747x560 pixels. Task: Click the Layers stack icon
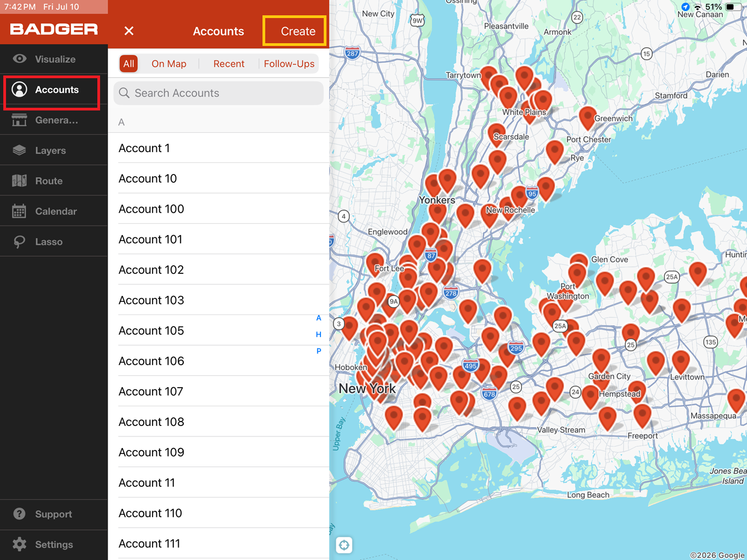coord(19,150)
